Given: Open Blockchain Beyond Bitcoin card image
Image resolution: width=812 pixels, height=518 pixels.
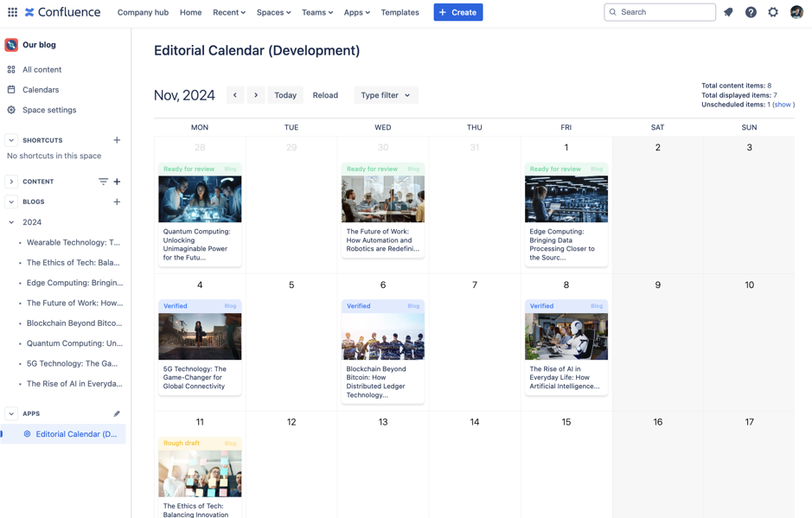Looking at the screenshot, I should (x=383, y=336).
